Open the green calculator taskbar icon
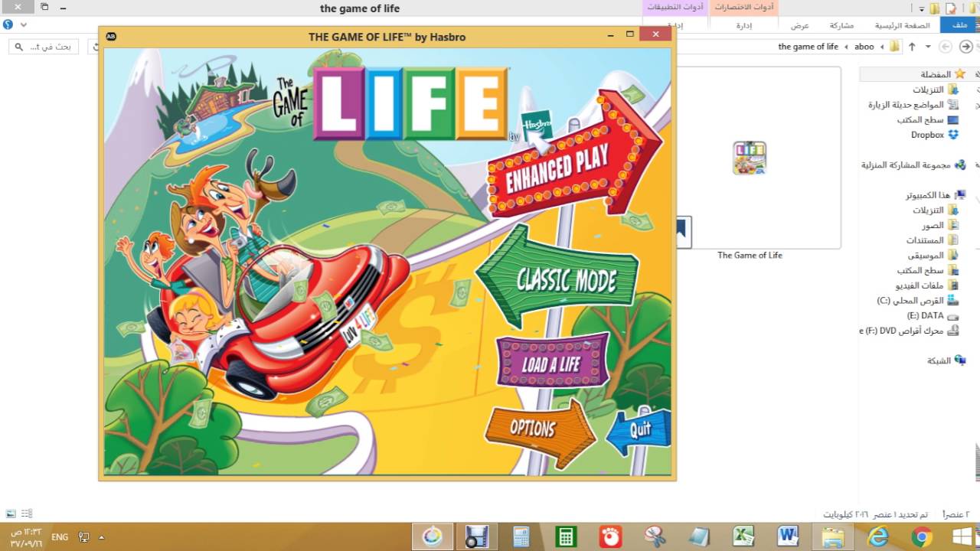 [566, 536]
